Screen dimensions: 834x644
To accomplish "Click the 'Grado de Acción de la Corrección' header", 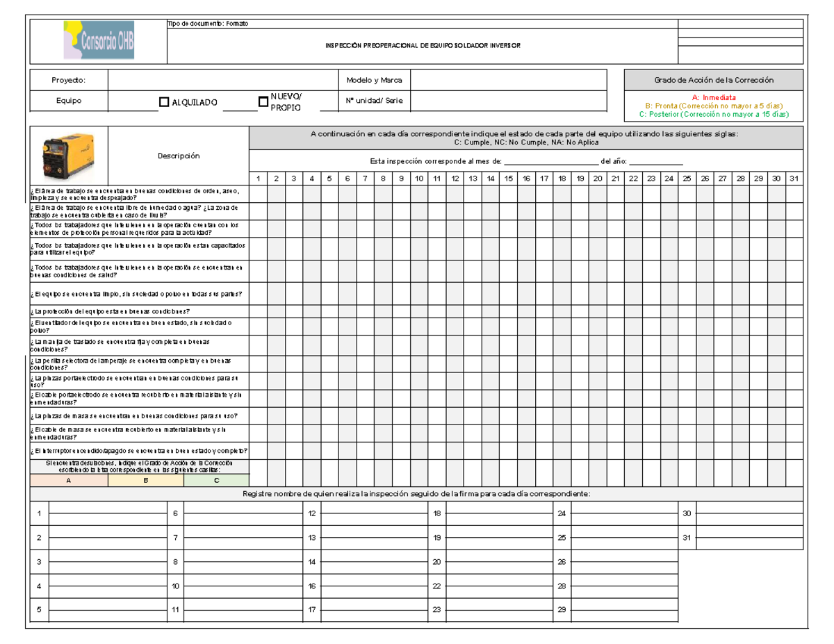I will 714,81.
